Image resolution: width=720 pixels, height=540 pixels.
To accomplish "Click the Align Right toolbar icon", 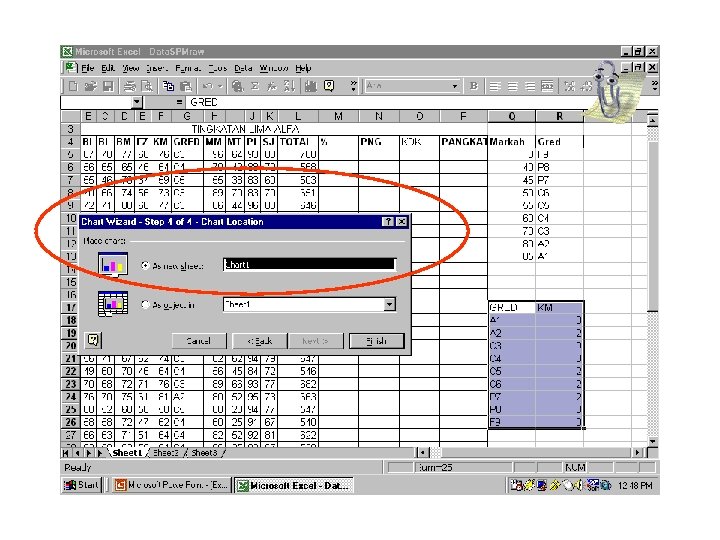I will 530,86.
